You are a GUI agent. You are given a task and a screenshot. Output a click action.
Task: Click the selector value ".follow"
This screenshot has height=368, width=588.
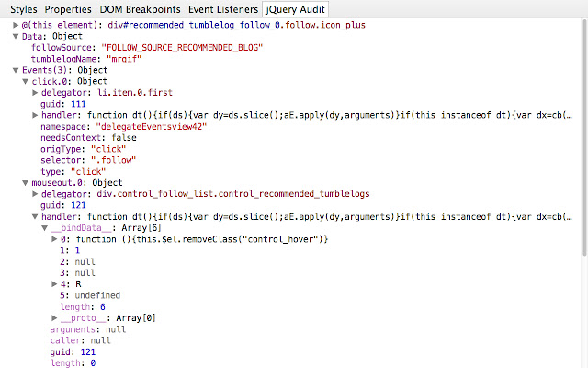click(x=113, y=160)
